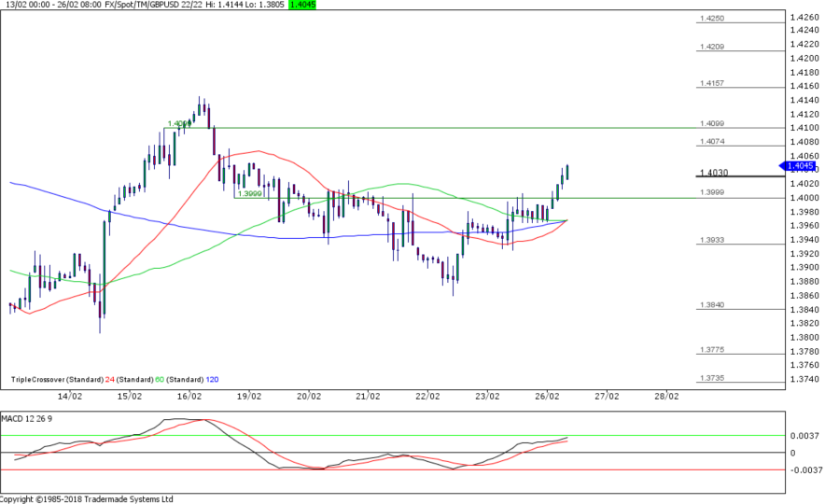Click the 1.3999 support label at right
This screenshot has height=504, width=825.
[712, 192]
